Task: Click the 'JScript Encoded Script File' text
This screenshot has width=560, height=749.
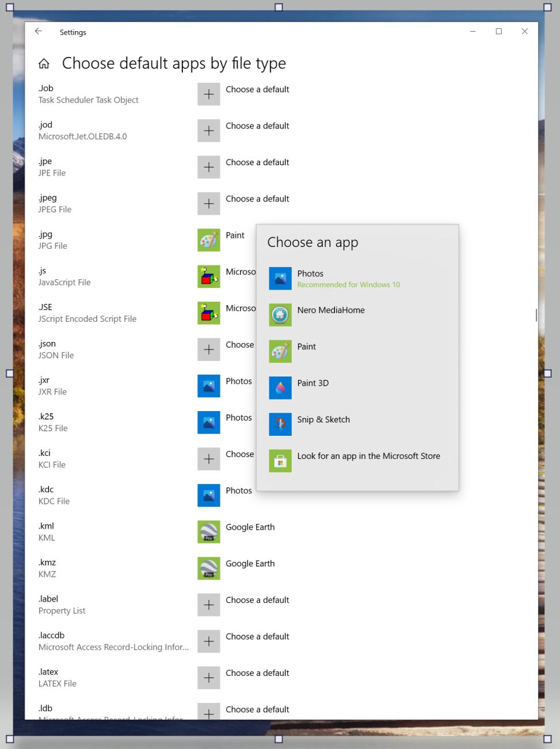Action: click(87, 319)
